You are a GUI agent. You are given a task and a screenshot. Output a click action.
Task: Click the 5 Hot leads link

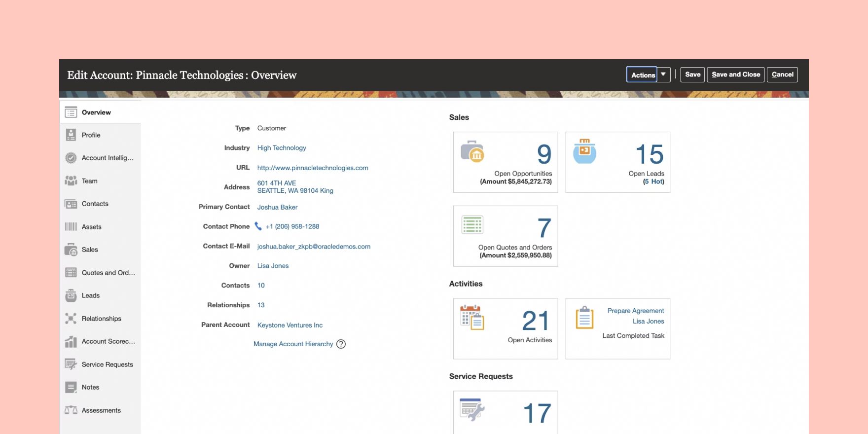(x=654, y=181)
